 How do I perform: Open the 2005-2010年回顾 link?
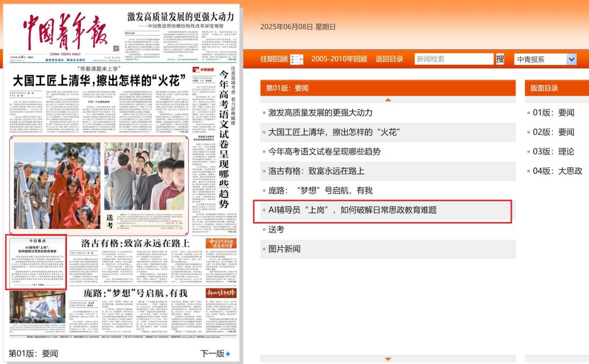pyautogui.click(x=339, y=59)
